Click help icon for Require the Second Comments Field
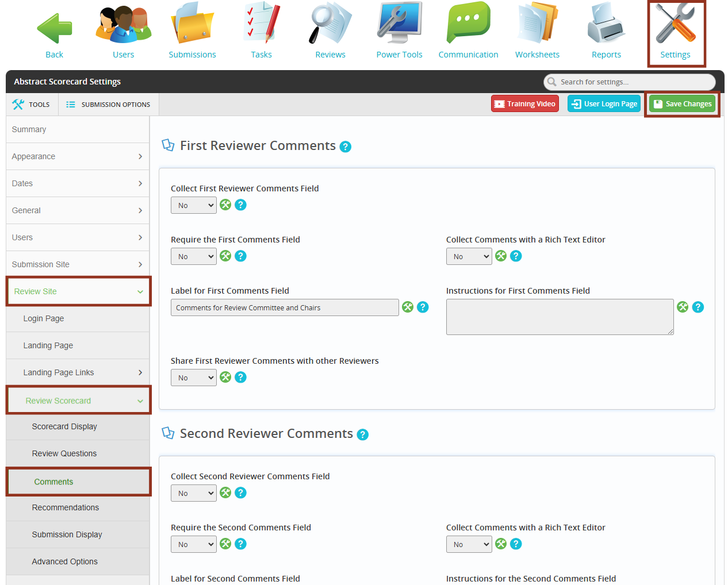The image size is (728, 585). pos(241,544)
